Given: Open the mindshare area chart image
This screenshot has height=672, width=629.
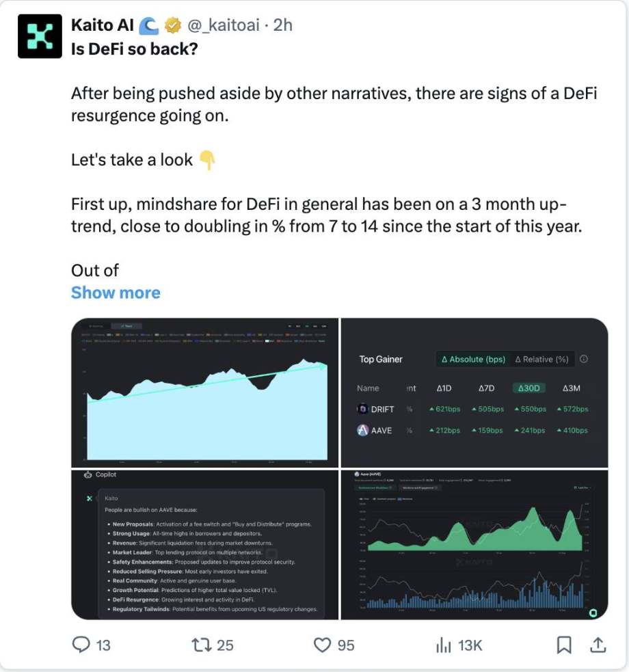Looking at the screenshot, I should coord(205,392).
